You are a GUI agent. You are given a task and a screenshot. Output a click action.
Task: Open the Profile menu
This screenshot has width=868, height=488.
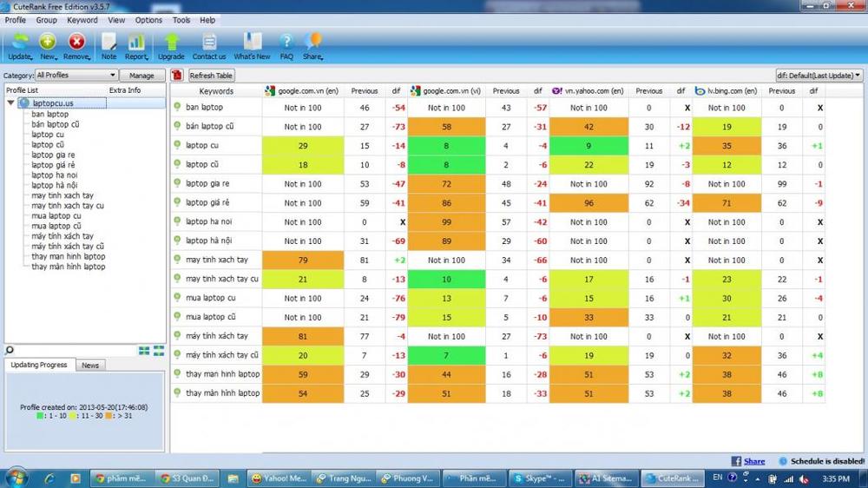[x=16, y=20]
